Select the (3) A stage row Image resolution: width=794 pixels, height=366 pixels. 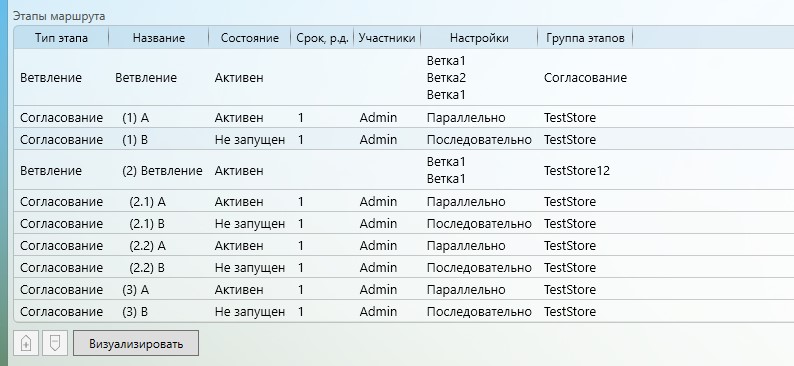[x=404, y=289]
